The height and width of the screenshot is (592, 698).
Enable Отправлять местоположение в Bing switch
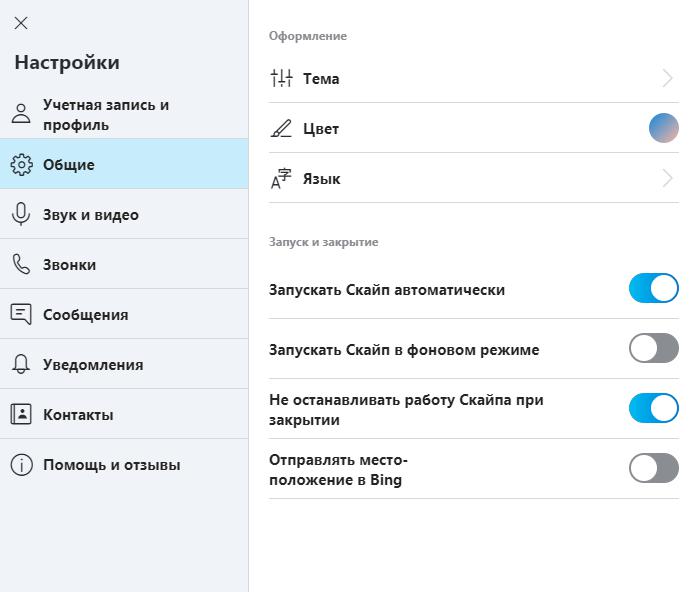[653, 468]
